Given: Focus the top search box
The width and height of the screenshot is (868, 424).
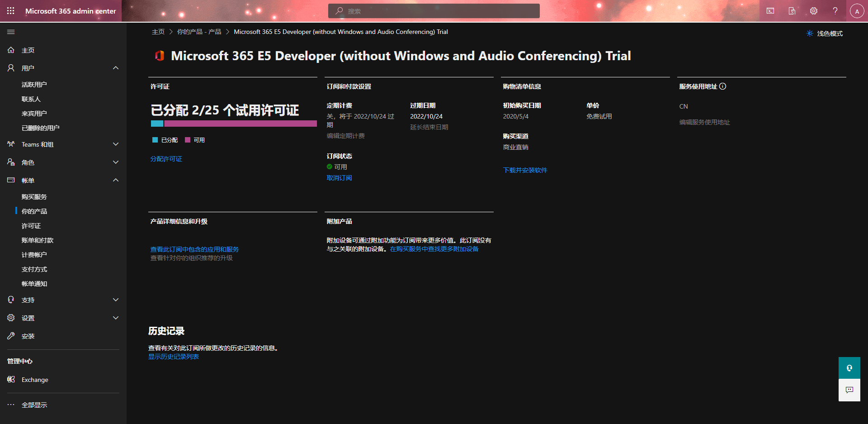Looking at the screenshot, I should click(x=434, y=11).
